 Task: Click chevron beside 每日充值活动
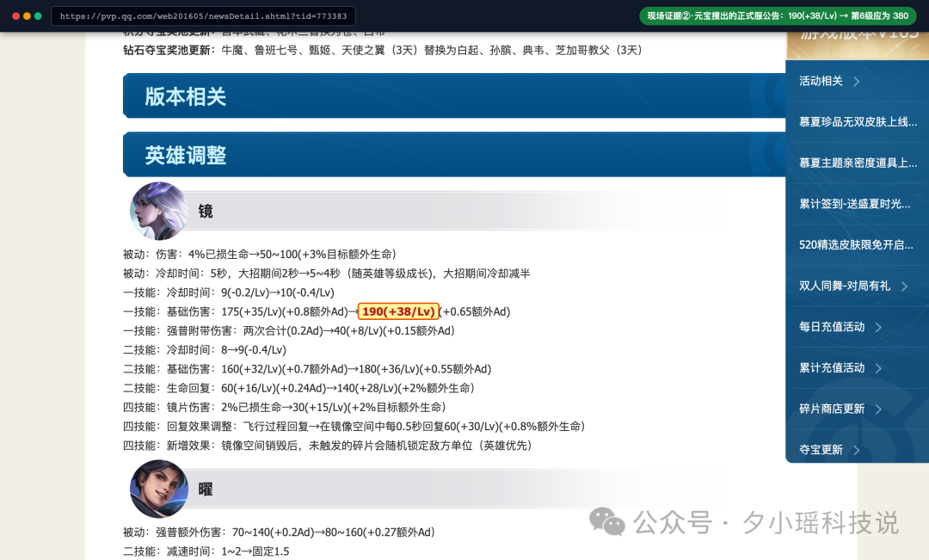pos(878,327)
